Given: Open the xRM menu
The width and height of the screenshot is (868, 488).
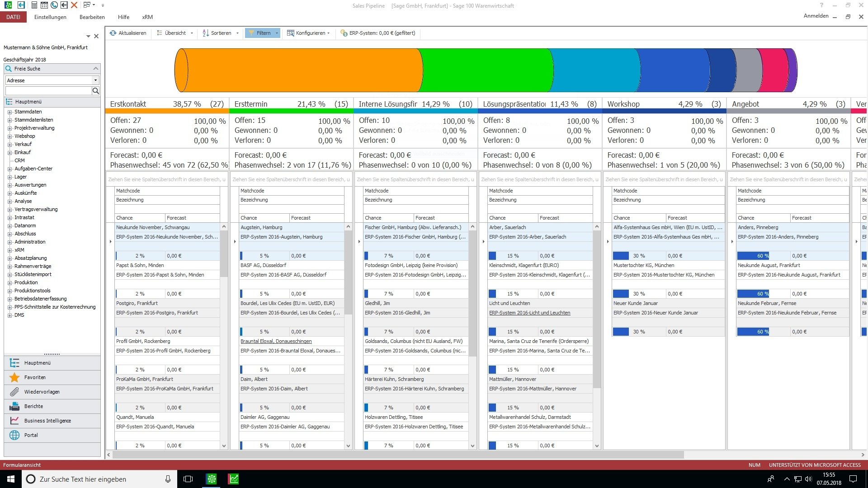Looking at the screenshot, I should point(147,17).
